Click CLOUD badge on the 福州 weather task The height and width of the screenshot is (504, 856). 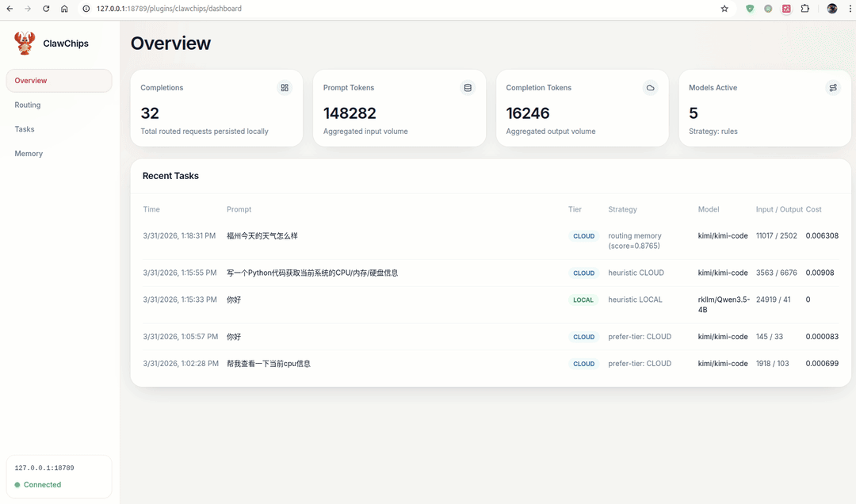[x=583, y=236]
